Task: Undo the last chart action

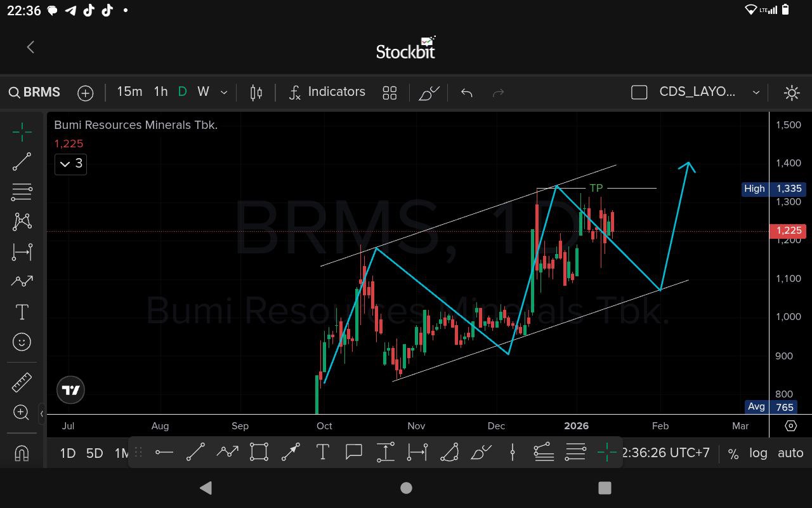Action: coord(467,93)
